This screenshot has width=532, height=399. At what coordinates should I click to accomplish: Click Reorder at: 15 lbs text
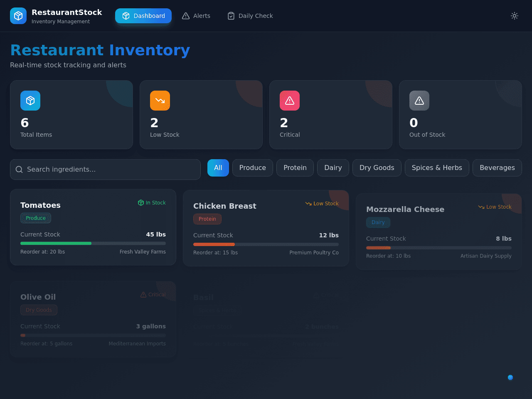point(215,253)
